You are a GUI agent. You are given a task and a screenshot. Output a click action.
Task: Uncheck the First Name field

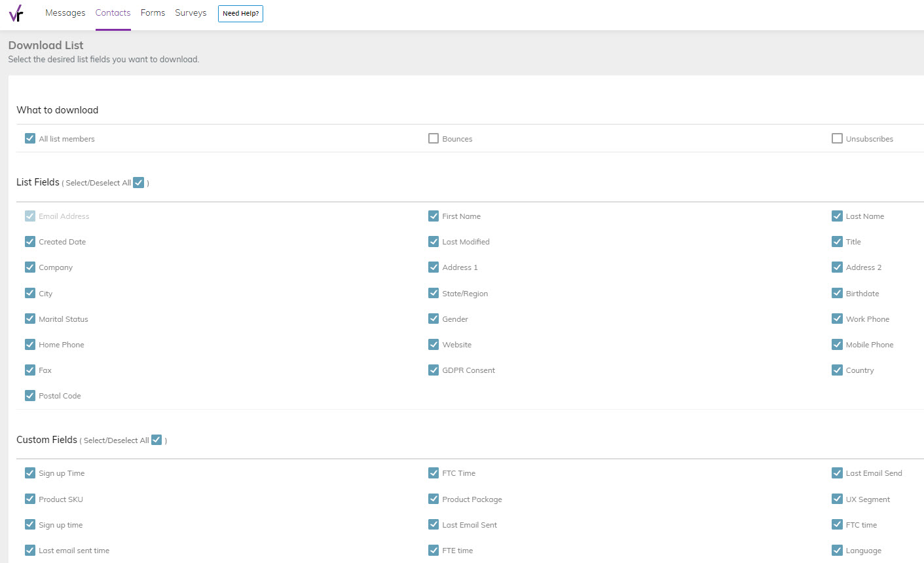coord(434,216)
